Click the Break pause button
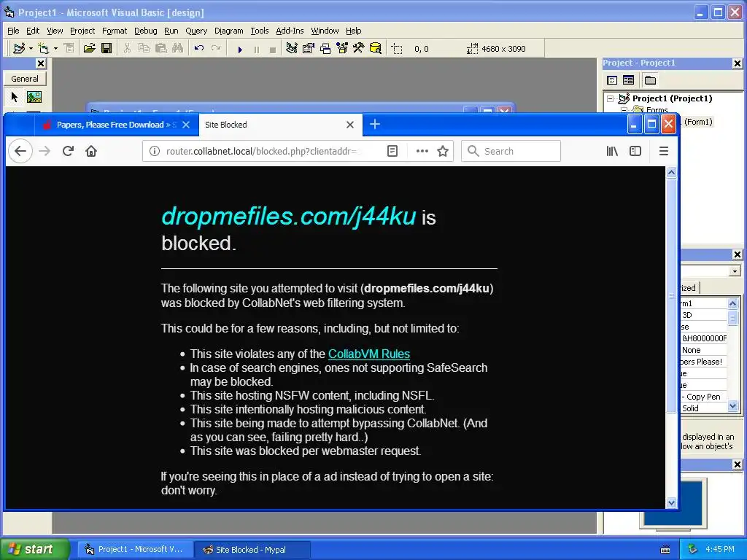 tap(257, 49)
